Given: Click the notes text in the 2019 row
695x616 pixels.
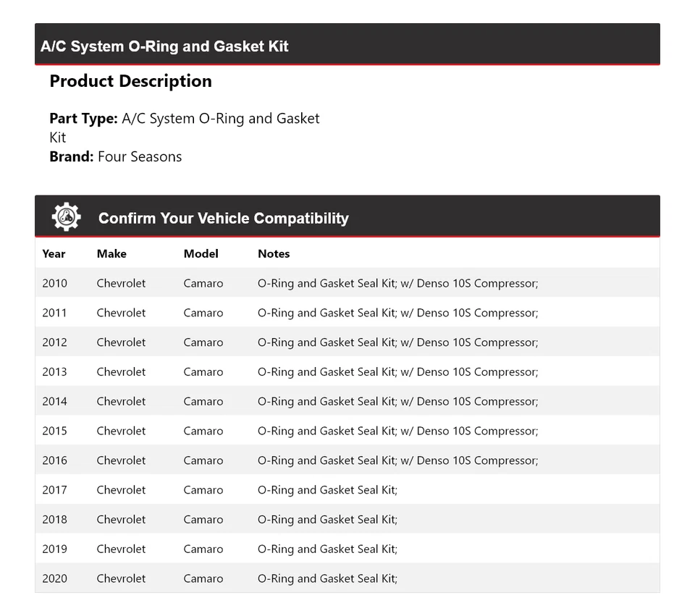Looking at the screenshot, I should point(327,549).
